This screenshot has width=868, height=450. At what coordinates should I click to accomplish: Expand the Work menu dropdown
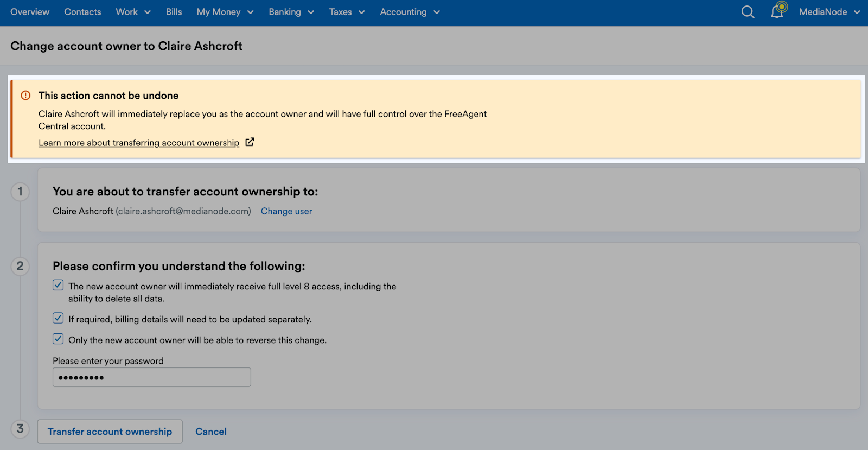point(133,12)
